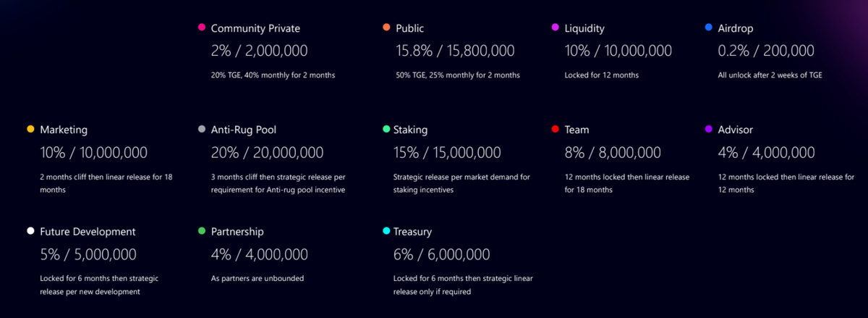The image size is (868, 318).
Task: Select the Community Private heading
Action: [x=255, y=28]
